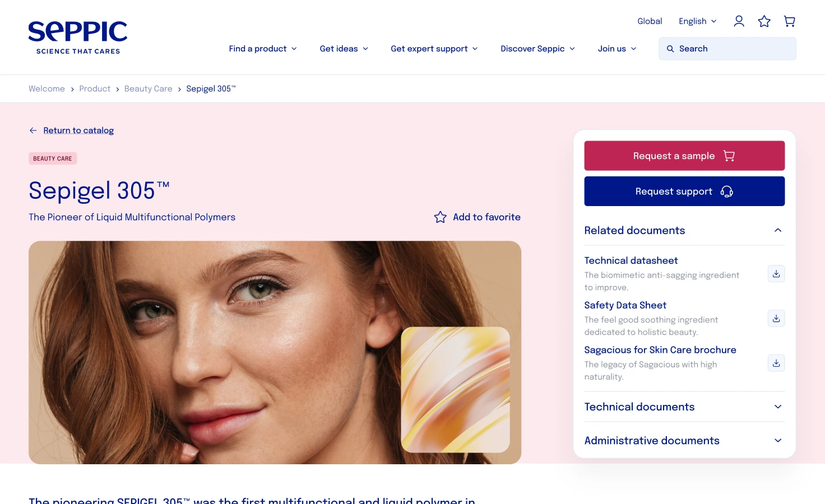Open favorites star icon in header
Screen dimensions: 825x504
click(764, 21)
